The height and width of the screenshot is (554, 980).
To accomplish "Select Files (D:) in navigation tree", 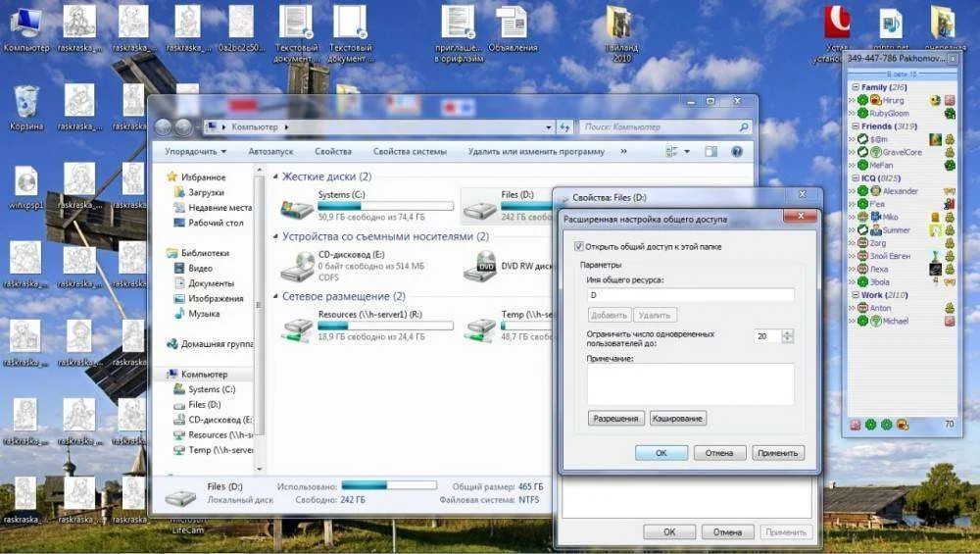I will [x=205, y=405].
